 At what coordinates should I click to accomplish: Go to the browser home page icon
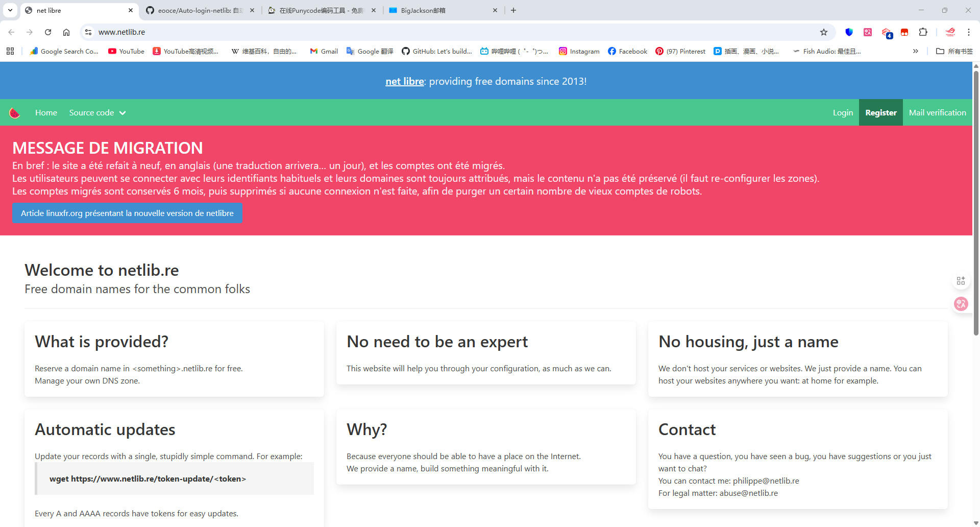click(66, 32)
